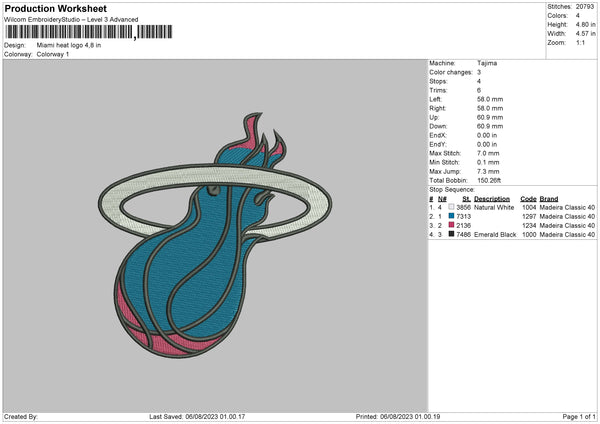Click the design name Miami heat logo
The image size is (600, 424).
coord(68,45)
